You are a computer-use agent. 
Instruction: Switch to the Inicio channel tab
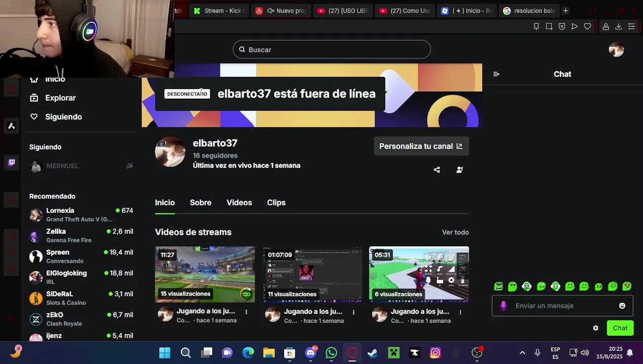165,203
